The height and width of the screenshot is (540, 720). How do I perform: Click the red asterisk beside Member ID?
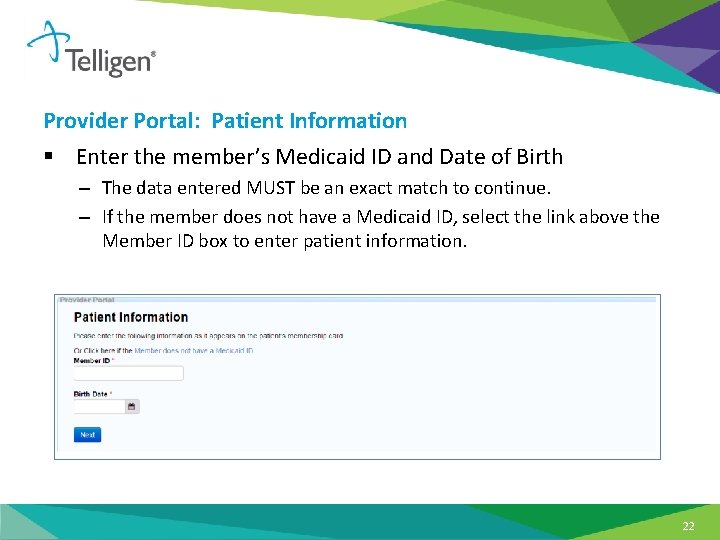113,360
